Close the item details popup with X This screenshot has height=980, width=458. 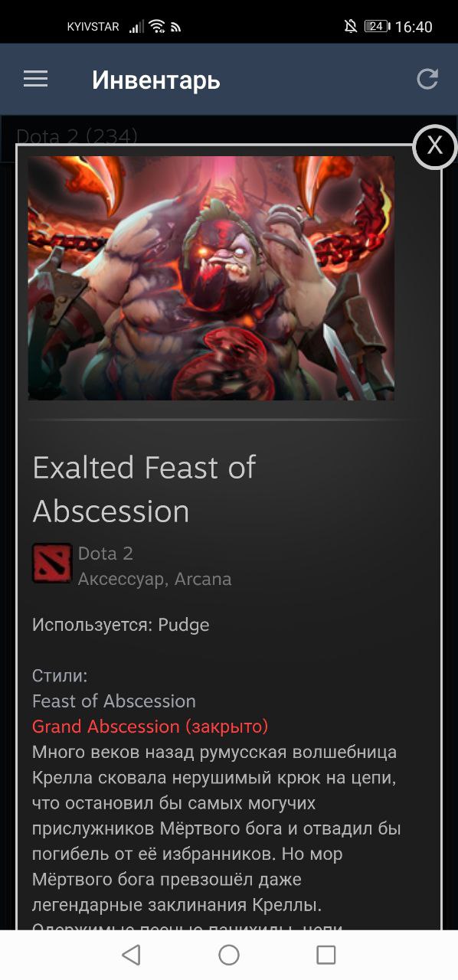434,145
